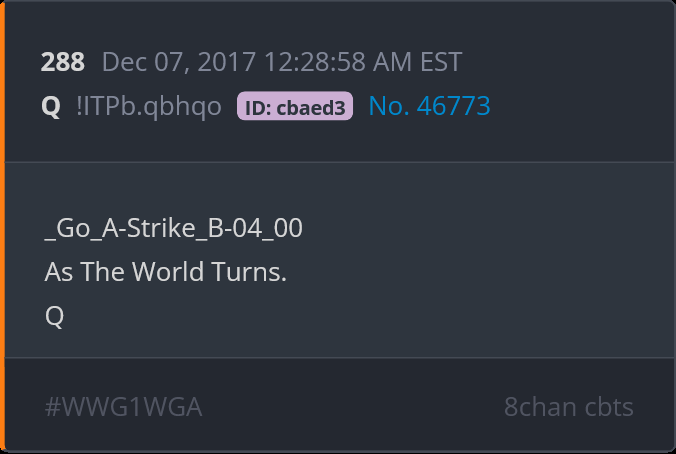Click the purple ID: cbaed3 badge
Viewport: 676px width, 454px height.
(295, 106)
